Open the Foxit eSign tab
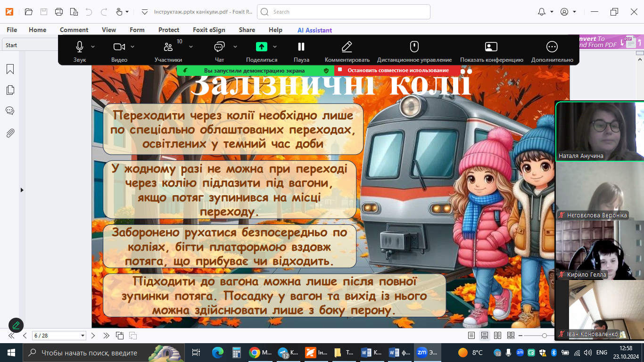Screen dimensions: 644x362 click(x=209, y=30)
